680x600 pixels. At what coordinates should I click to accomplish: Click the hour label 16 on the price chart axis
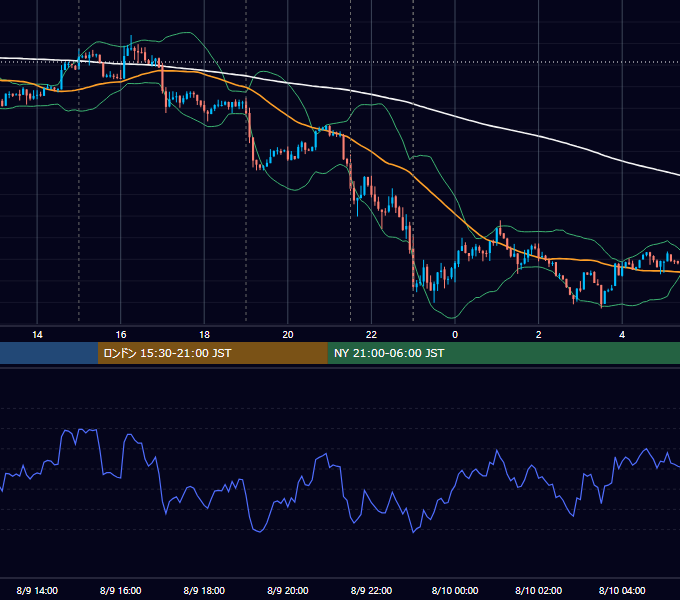click(x=121, y=335)
